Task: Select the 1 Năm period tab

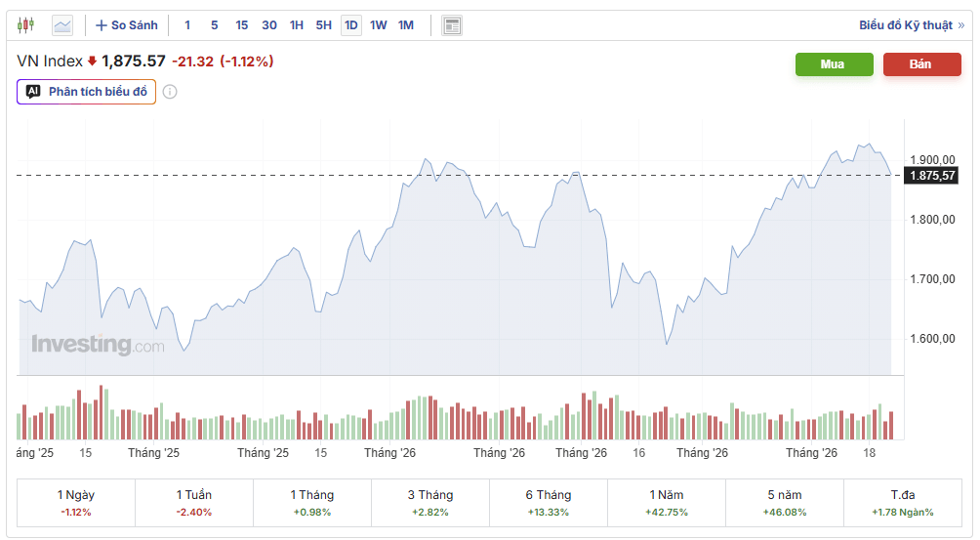Action: (x=667, y=503)
